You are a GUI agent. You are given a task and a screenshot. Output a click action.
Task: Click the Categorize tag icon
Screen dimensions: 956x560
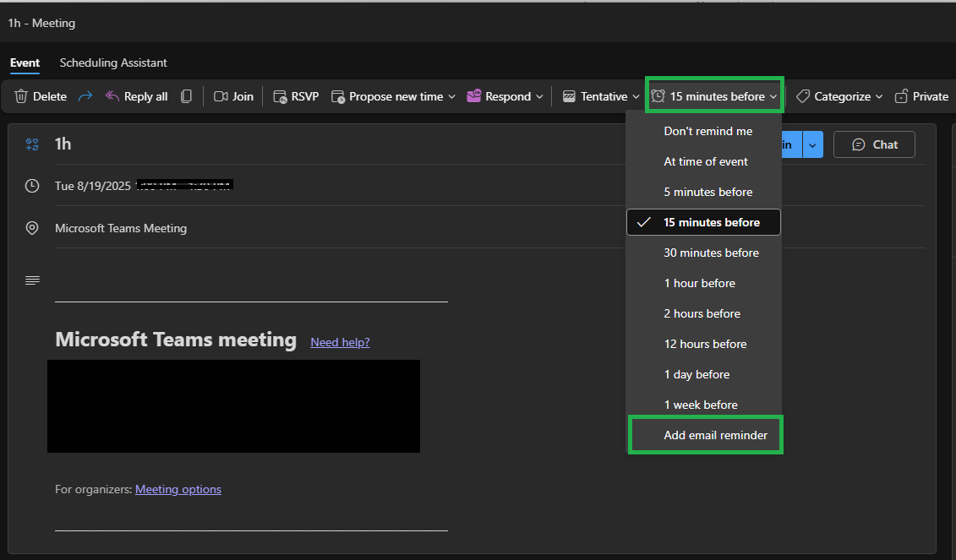point(803,96)
